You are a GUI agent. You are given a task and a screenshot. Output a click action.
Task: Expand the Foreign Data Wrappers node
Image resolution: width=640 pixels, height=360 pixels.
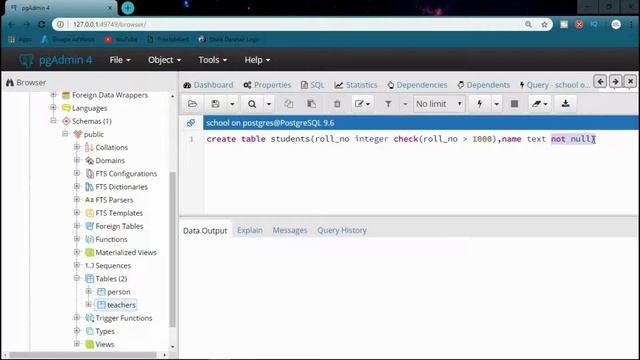pos(53,95)
